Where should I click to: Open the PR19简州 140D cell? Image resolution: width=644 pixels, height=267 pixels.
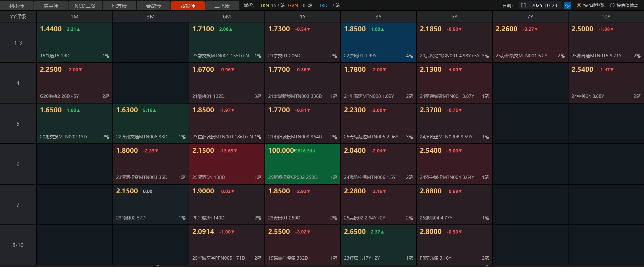(x=227, y=205)
